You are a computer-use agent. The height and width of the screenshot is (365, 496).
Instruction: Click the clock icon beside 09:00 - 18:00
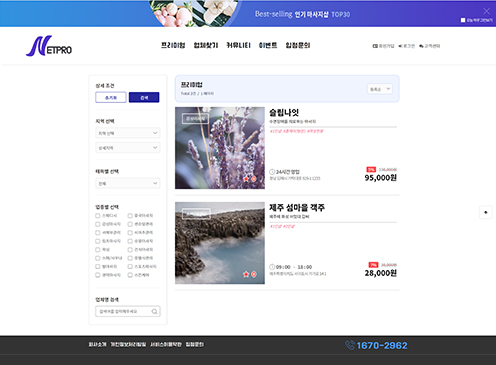pos(272,267)
